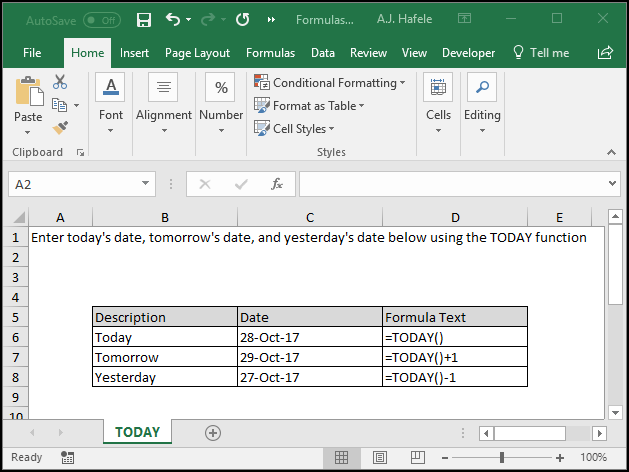Click the macro recording icon in status bar
The height and width of the screenshot is (472, 629).
click(x=67, y=458)
